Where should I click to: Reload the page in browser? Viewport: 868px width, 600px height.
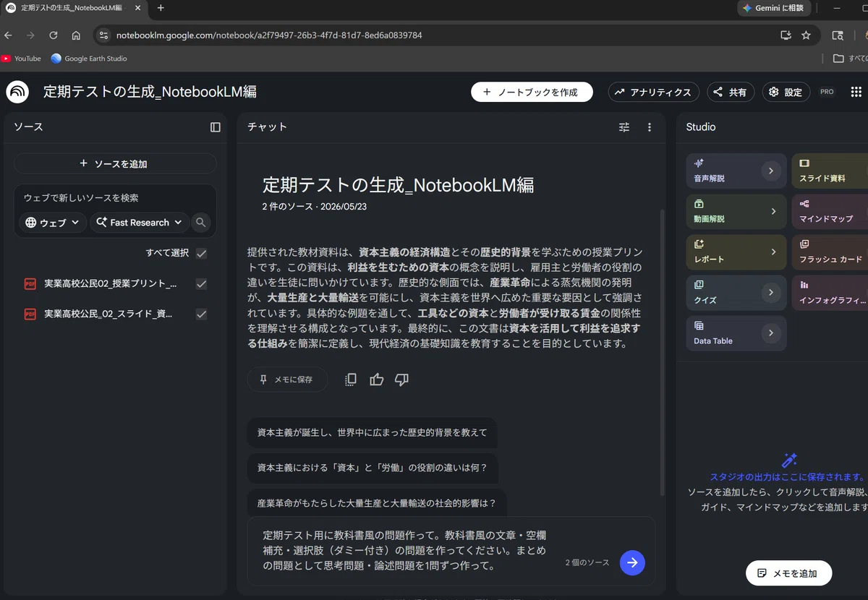(x=53, y=35)
